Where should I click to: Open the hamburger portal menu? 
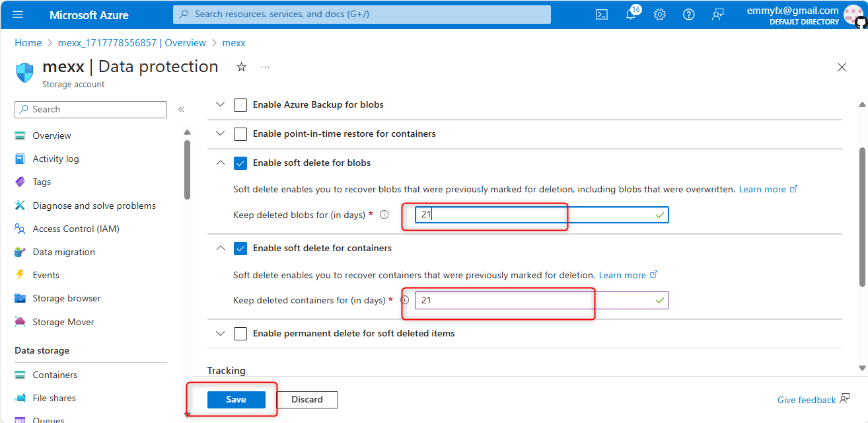(x=18, y=15)
